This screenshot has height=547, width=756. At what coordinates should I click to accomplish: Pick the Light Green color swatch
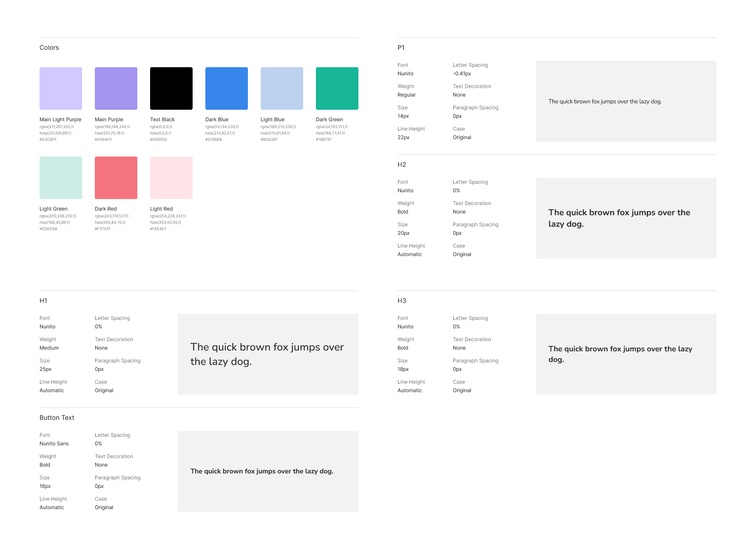61,178
